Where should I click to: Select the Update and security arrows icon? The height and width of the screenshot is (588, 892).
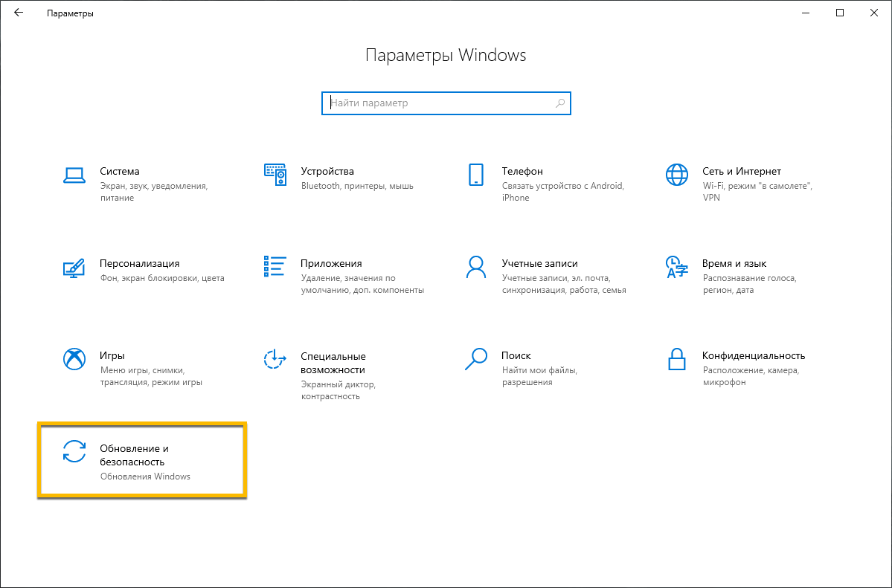point(74,451)
